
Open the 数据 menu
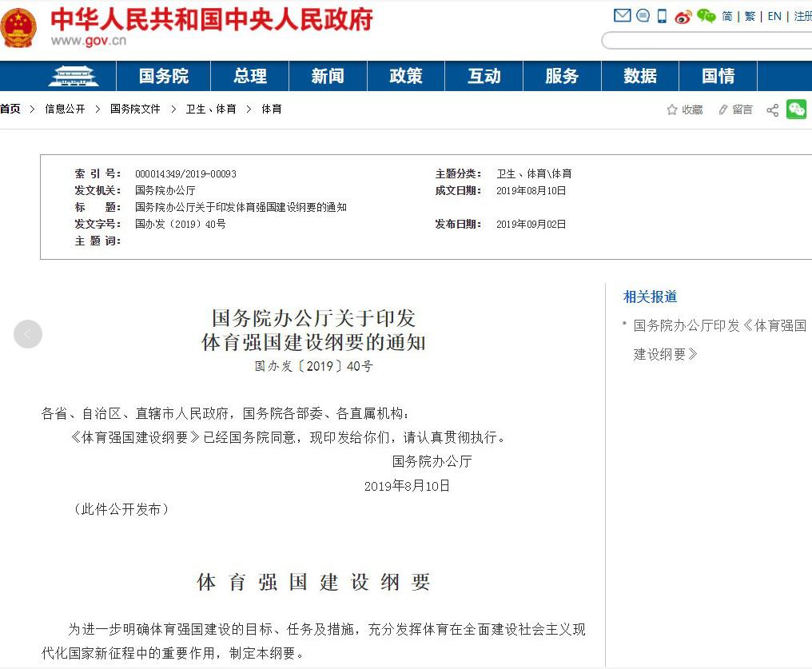(640, 76)
